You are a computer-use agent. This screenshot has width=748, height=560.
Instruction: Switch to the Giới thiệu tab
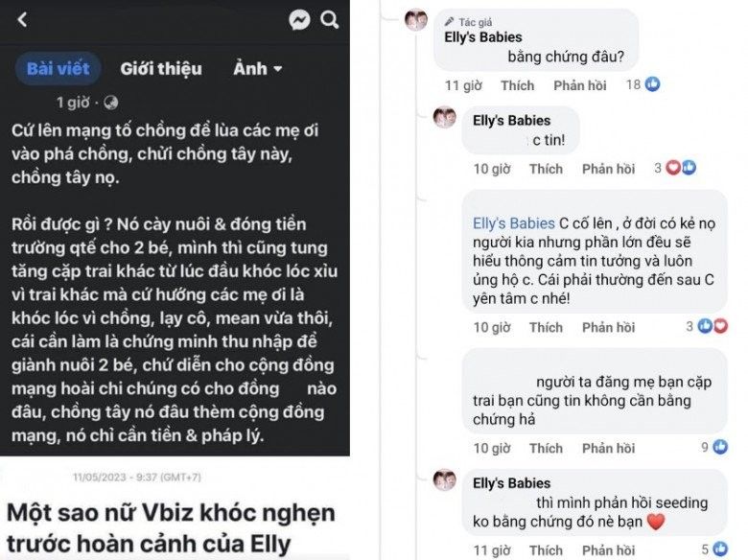point(161,68)
